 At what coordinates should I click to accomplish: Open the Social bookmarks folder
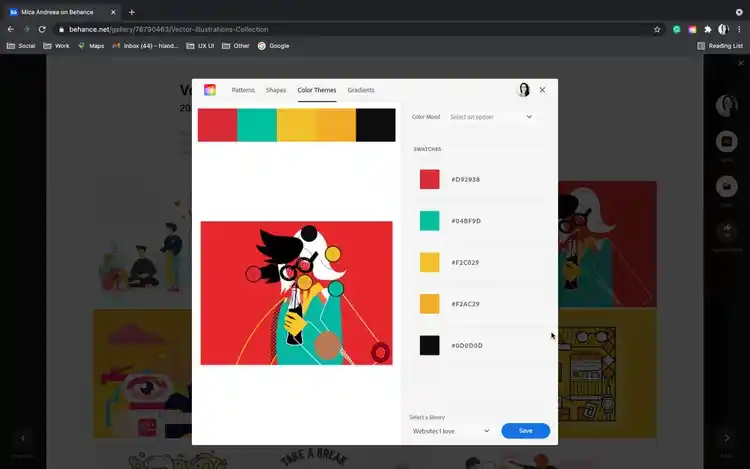[x=21, y=46]
